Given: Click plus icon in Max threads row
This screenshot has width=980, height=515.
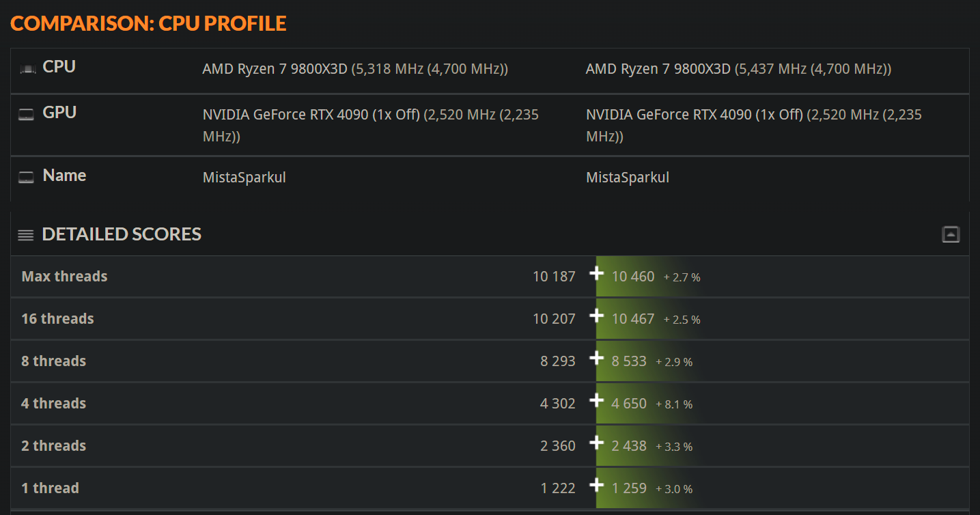Looking at the screenshot, I should point(597,273).
